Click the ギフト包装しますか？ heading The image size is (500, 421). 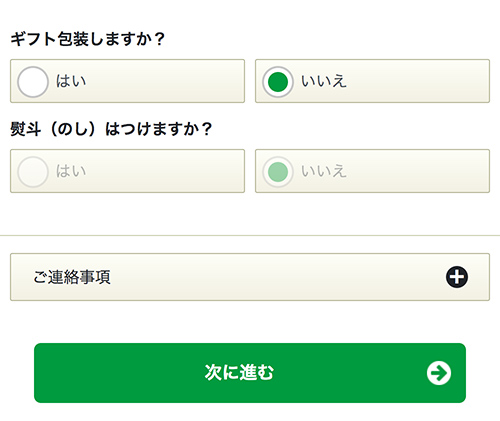pos(88,39)
